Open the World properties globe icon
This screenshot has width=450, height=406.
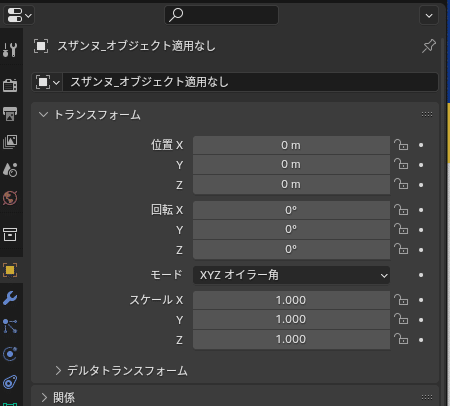[10, 198]
